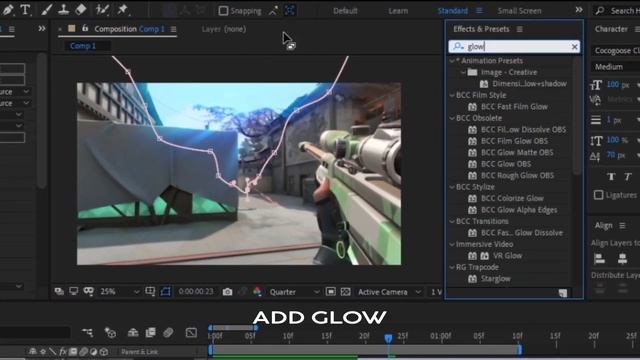Enable the Ligatures checkbox
Viewport: 640px width, 360px height.
pyautogui.click(x=598, y=195)
